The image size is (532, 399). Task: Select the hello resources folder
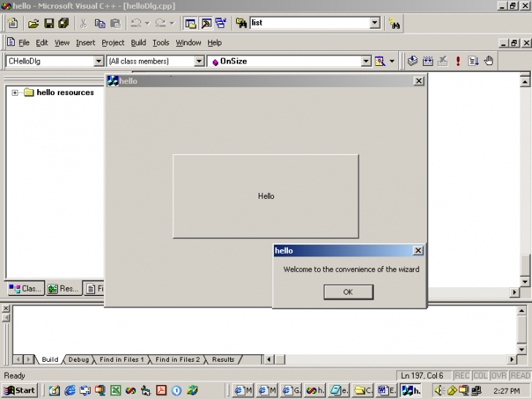click(65, 92)
